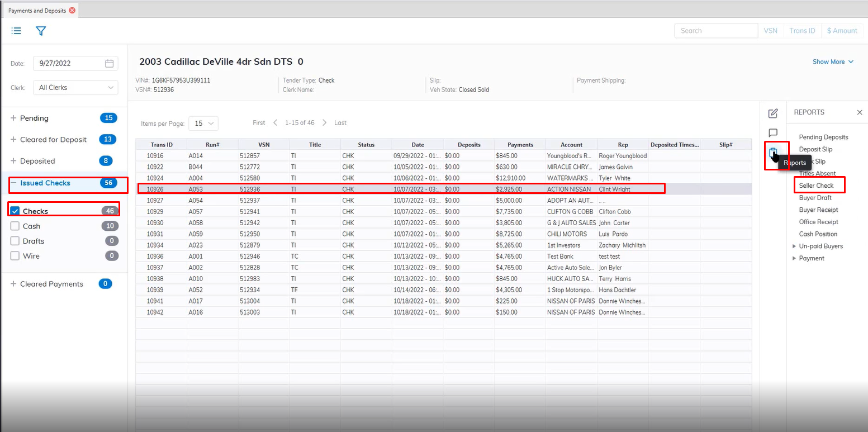The image size is (868, 432).
Task: Open the filter funnel icon
Action: [41, 31]
